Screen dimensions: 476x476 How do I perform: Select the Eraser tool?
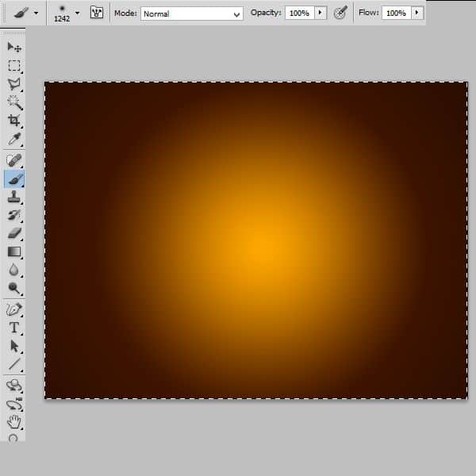14,233
